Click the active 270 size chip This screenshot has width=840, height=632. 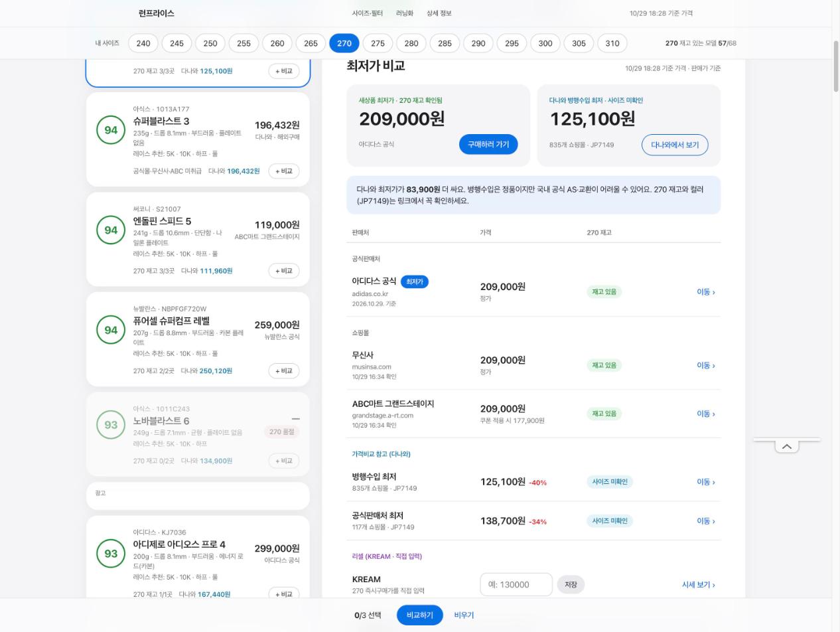tap(344, 43)
